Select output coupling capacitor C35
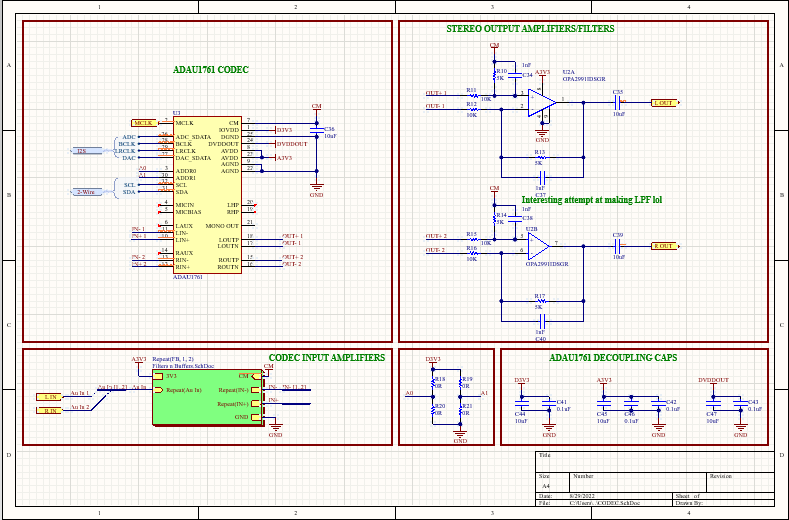Screen dimensions: 789x520 tap(619, 103)
